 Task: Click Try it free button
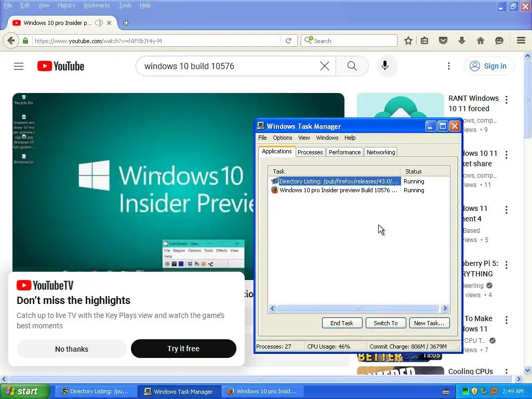[183, 349]
